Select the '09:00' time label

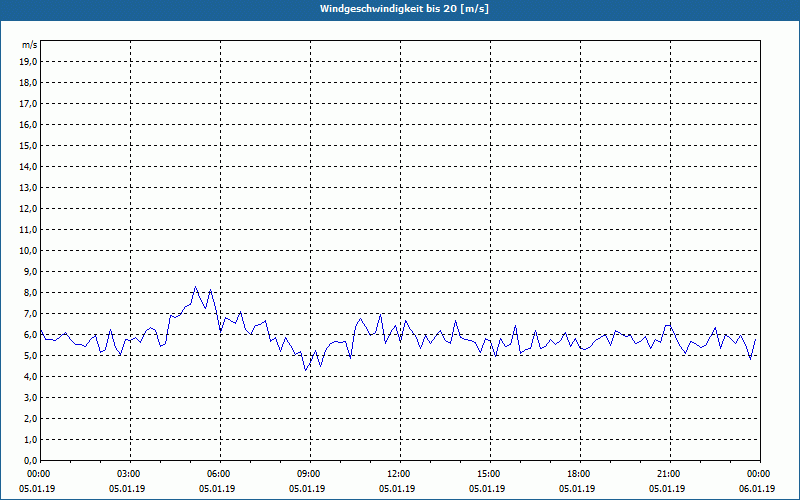pos(310,474)
